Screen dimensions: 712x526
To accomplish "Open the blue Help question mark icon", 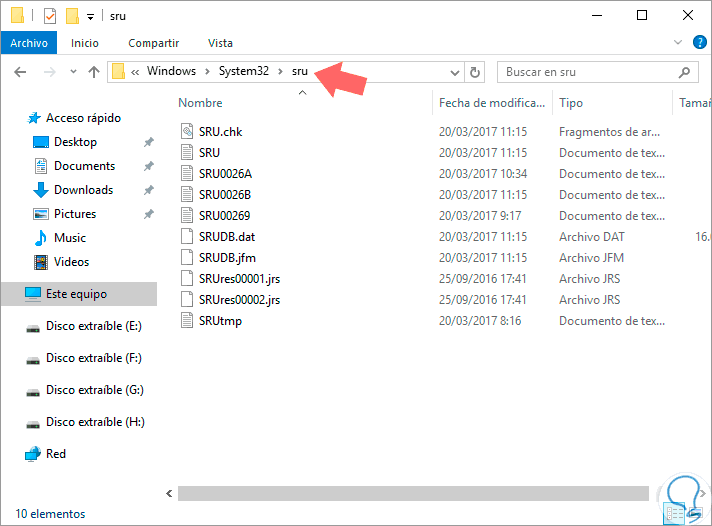I will [x=699, y=42].
